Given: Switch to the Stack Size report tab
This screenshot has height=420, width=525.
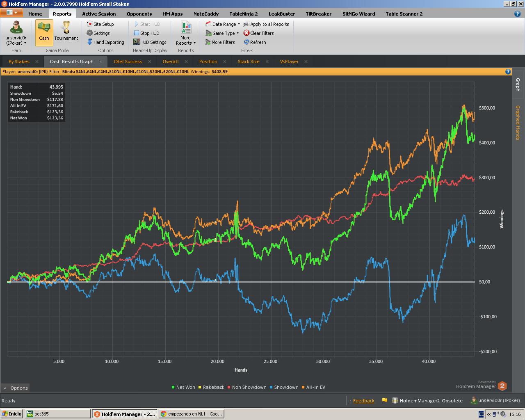Looking at the screenshot, I should coord(249,62).
